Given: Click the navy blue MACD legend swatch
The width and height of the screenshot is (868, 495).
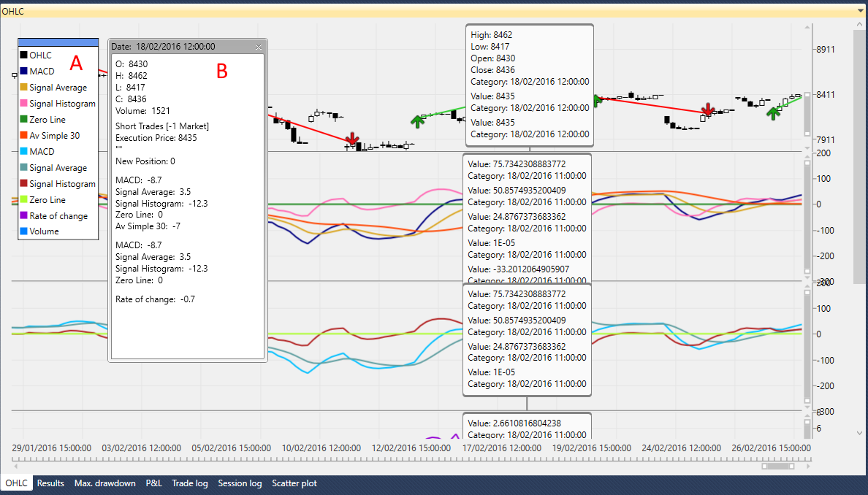Looking at the screenshot, I should (x=24, y=71).
